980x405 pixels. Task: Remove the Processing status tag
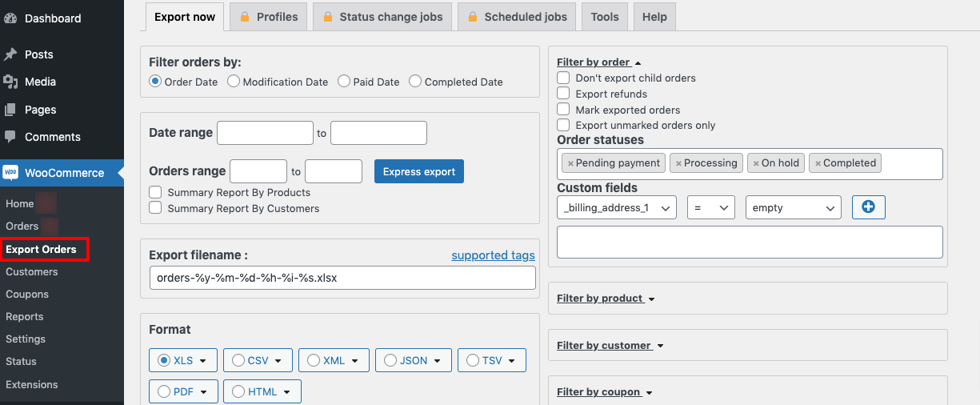678,163
